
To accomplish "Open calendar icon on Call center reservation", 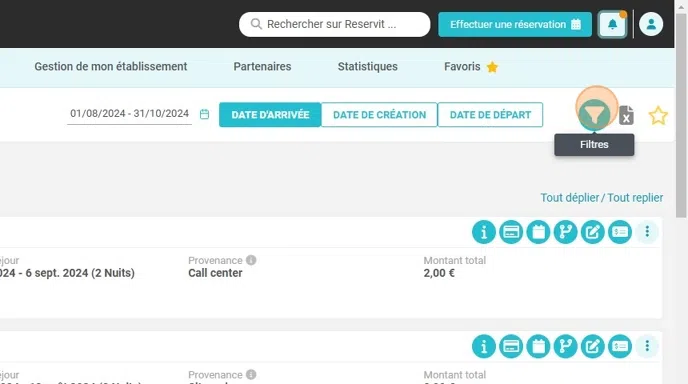I will (538, 232).
